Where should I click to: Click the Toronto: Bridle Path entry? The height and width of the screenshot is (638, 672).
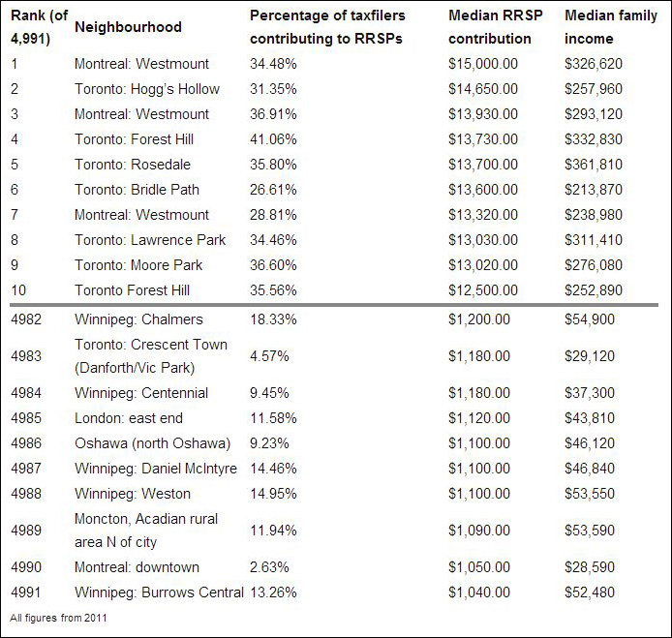point(137,190)
